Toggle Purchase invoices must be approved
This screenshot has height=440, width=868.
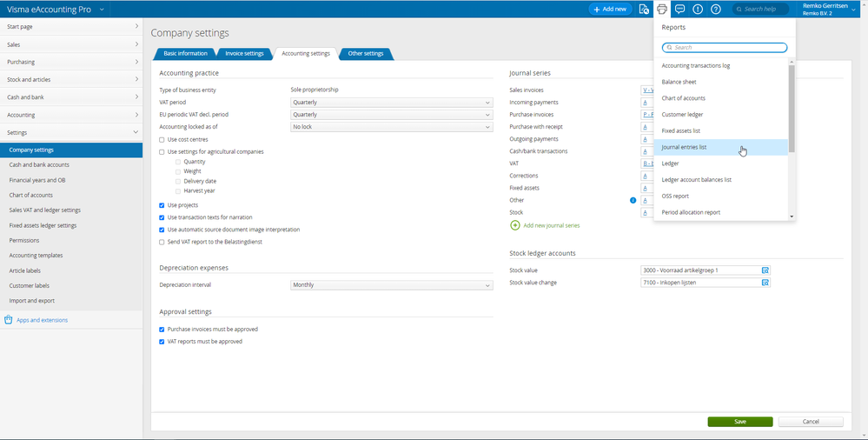[x=162, y=330]
